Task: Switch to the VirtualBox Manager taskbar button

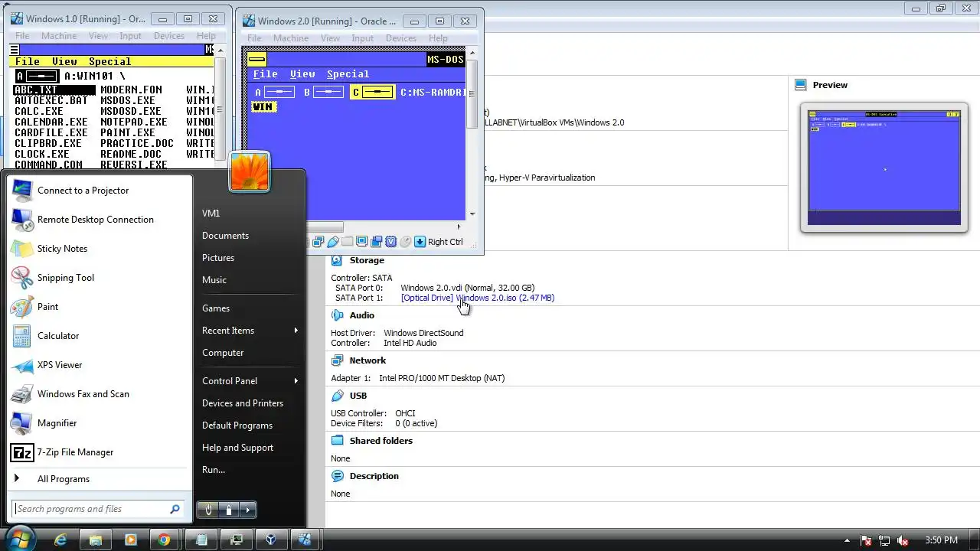Action: [x=271, y=540]
